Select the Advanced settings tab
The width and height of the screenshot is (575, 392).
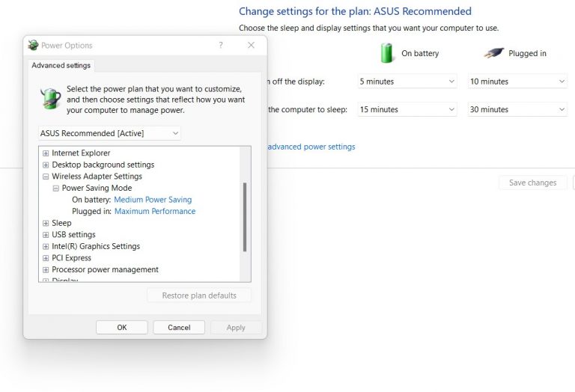point(61,65)
